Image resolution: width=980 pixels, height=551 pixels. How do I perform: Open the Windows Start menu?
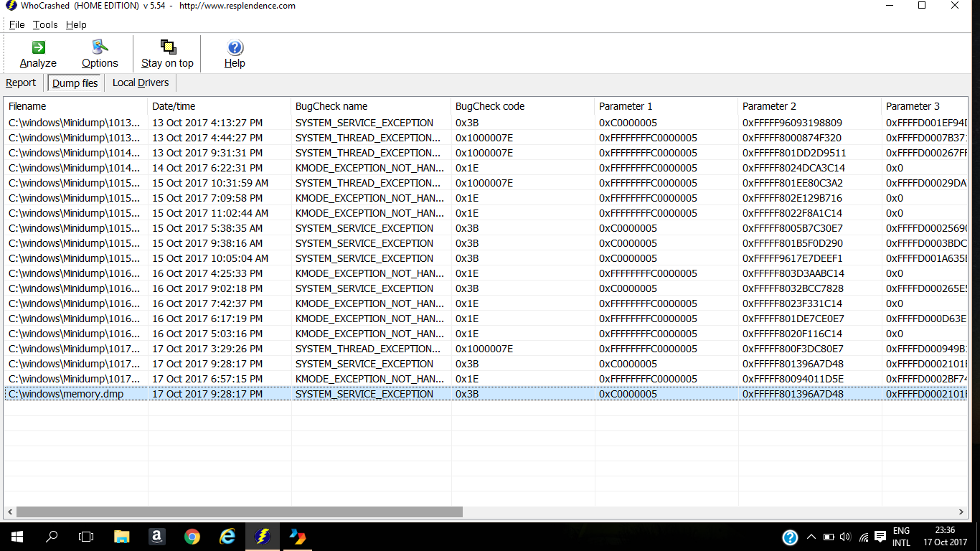coord(17,537)
